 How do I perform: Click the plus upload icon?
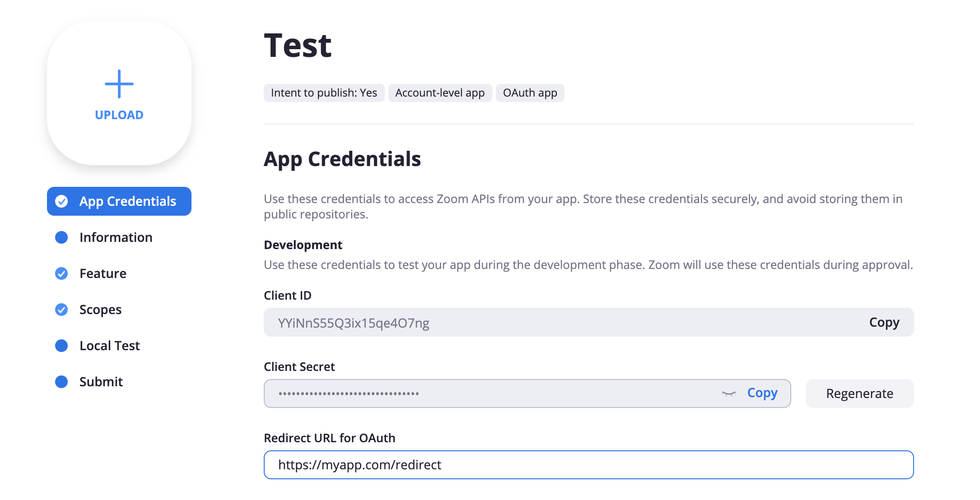[119, 84]
